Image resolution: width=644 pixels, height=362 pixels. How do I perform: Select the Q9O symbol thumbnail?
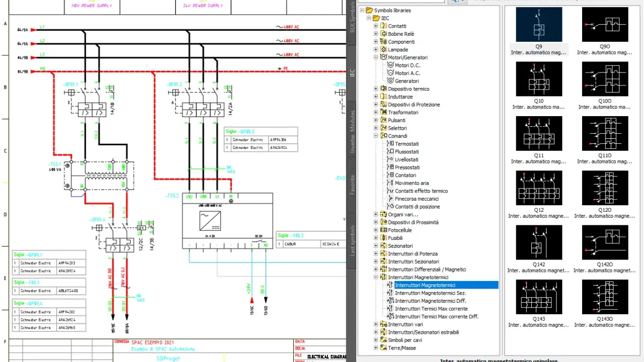[605, 24]
